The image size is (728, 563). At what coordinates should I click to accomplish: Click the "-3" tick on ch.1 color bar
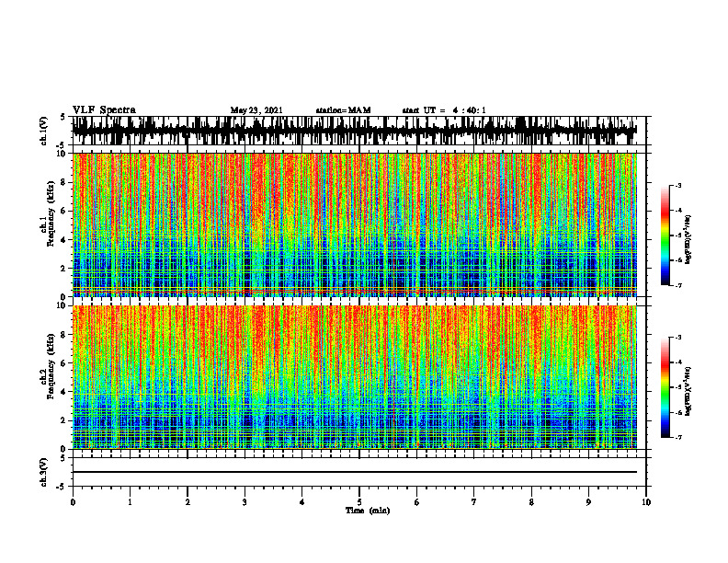(677, 185)
